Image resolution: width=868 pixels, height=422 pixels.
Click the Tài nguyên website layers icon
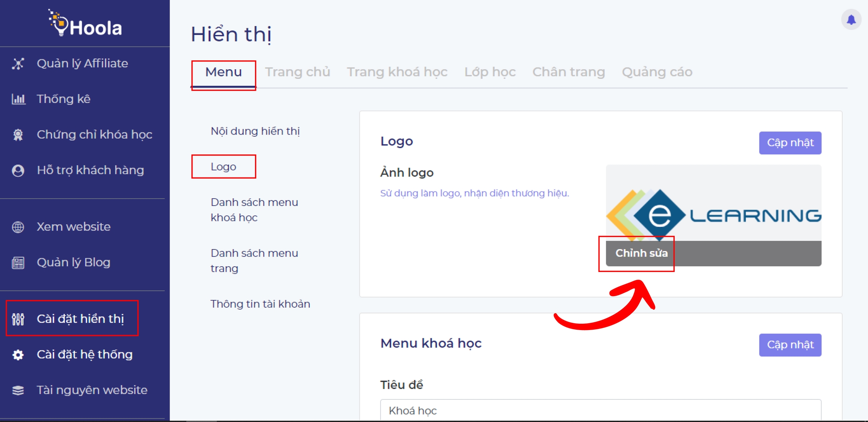[x=18, y=390]
